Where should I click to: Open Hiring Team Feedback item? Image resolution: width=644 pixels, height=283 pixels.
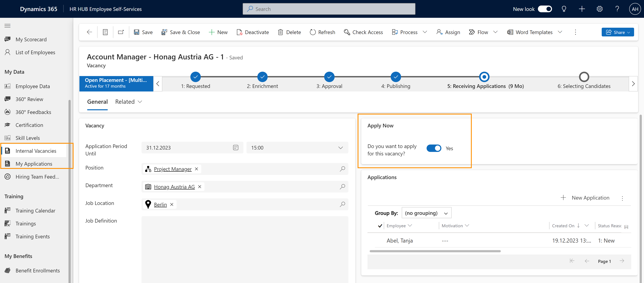point(37,177)
